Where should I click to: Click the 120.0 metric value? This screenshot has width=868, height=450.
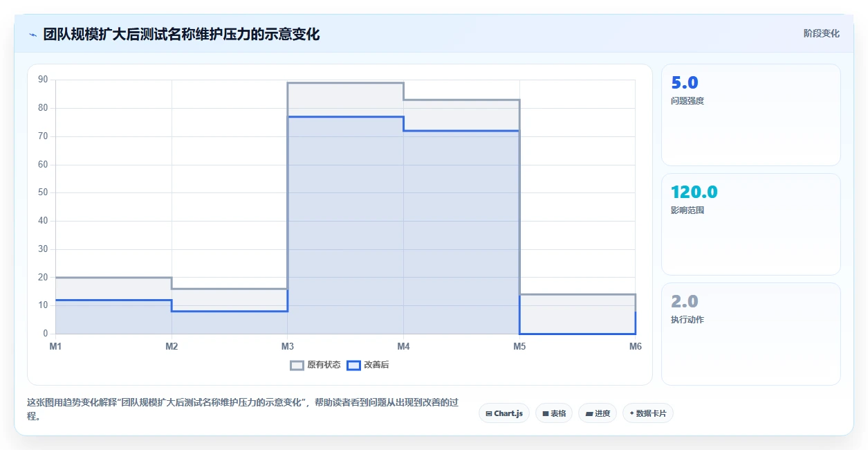click(x=694, y=192)
